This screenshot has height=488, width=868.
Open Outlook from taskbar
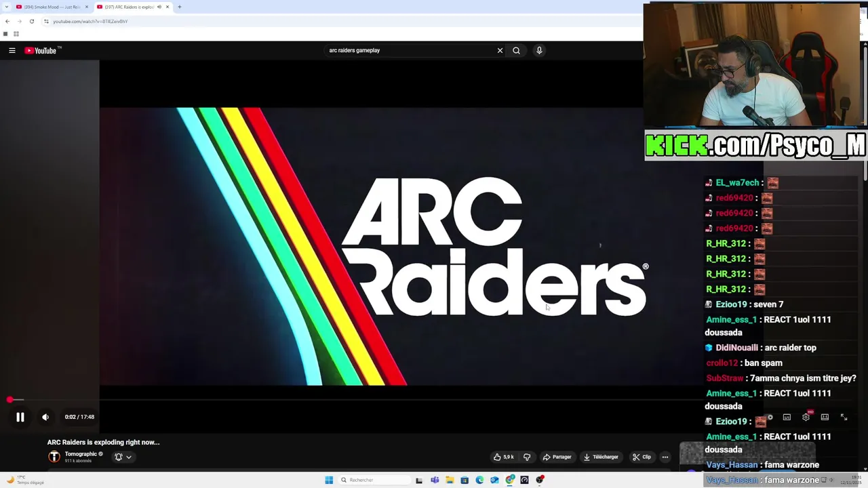coord(494,480)
